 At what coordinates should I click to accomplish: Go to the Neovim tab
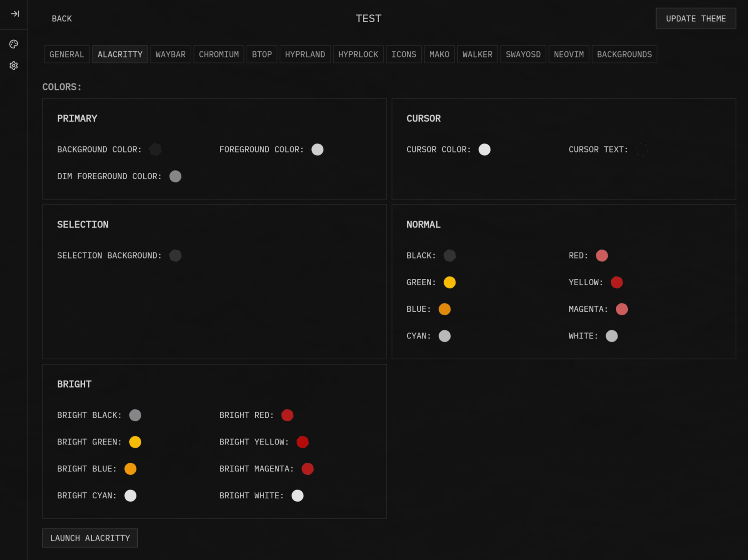pos(569,54)
